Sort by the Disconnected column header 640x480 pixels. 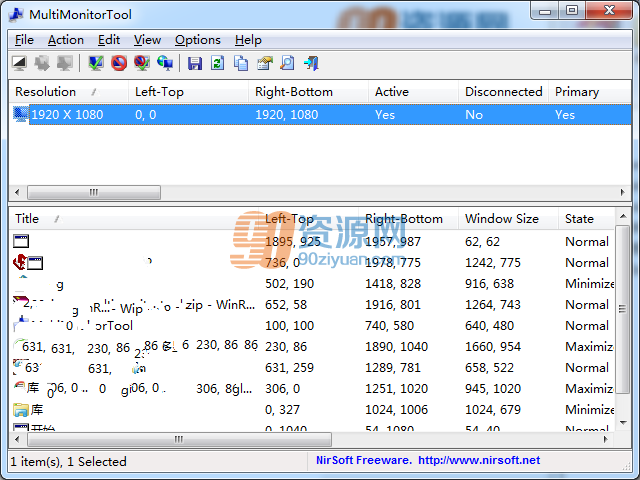click(x=504, y=92)
